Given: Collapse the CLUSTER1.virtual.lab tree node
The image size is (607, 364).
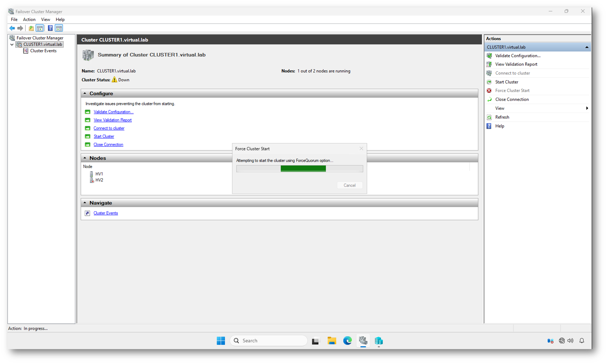Looking at the screenshot, I should click(12, 45).
